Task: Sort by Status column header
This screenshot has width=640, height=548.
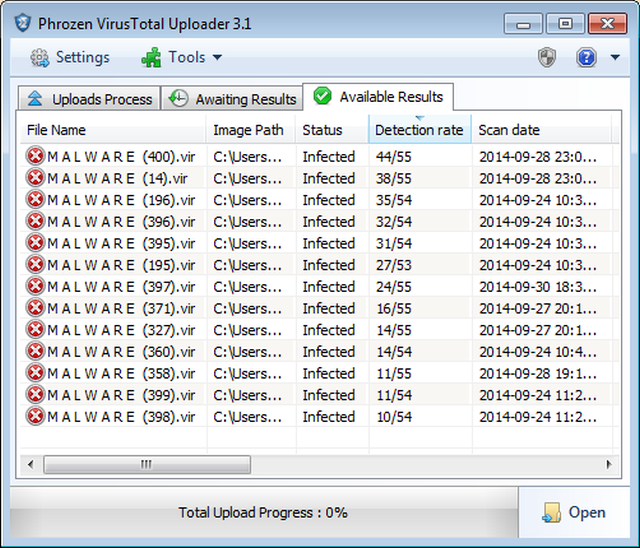Action: [332, 130]
